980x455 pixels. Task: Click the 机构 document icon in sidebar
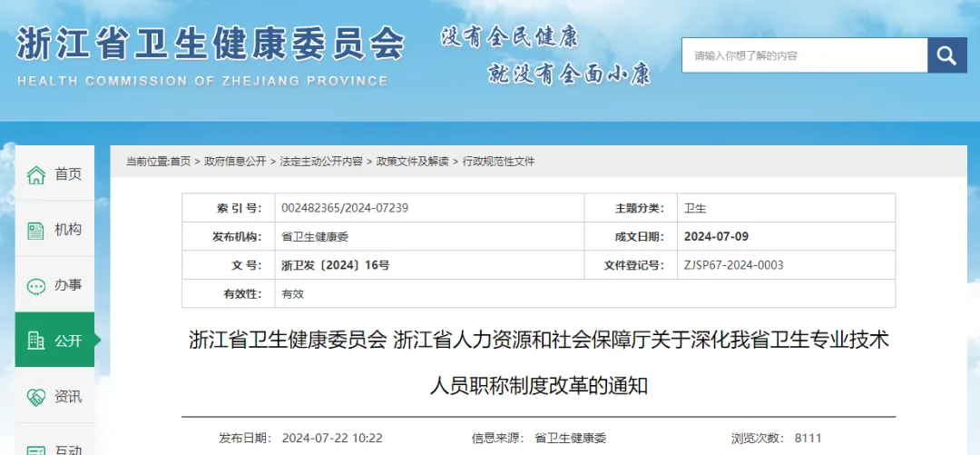(x=35, y=230)
